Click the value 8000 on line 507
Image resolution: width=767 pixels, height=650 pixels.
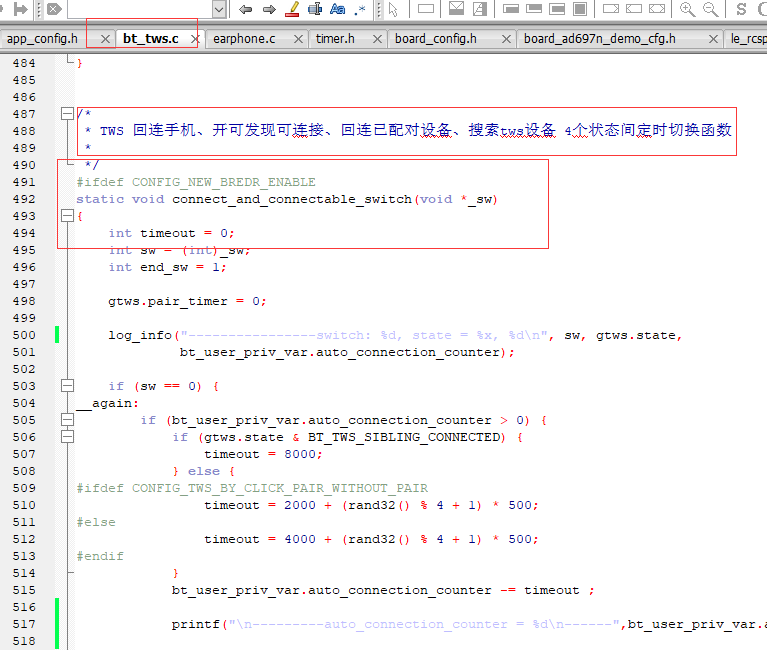pyautogui.click(x=300, y=454)
